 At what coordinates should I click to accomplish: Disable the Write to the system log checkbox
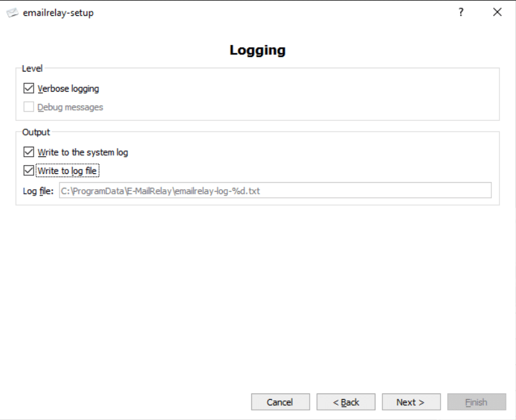point(28,152)
